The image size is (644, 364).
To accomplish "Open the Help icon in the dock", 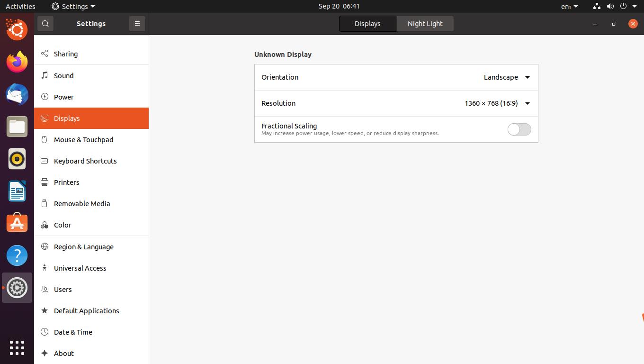I will (x=17, y=255).
